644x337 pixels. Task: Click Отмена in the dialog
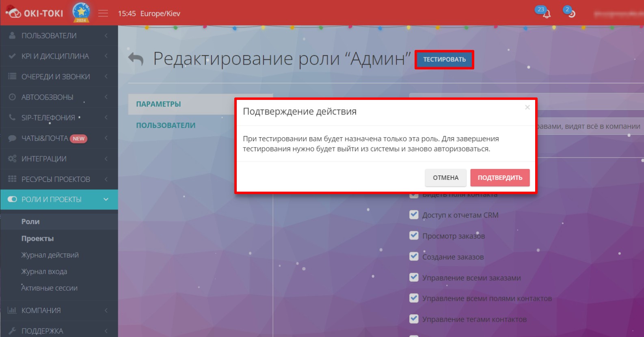tap(445, 177)
